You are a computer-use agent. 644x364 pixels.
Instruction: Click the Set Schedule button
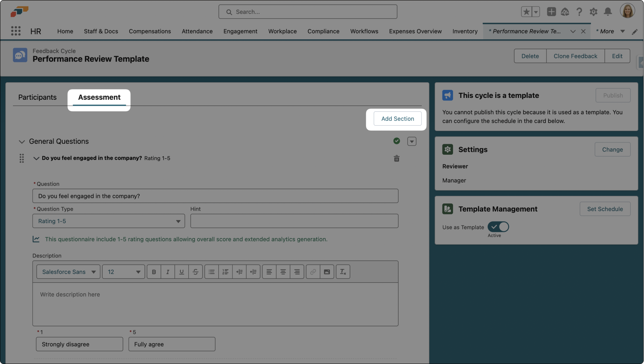coord(605,209)
